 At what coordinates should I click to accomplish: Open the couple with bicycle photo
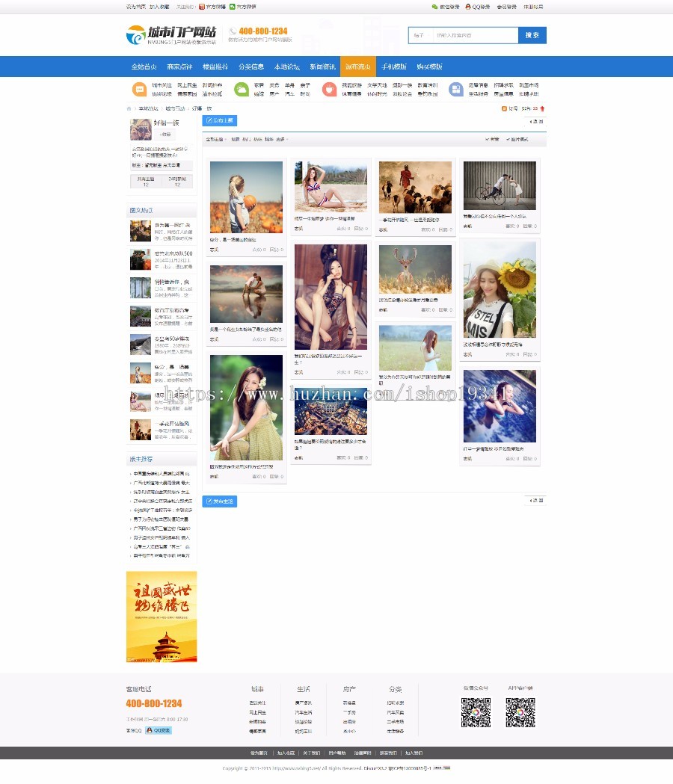(500, 185)
